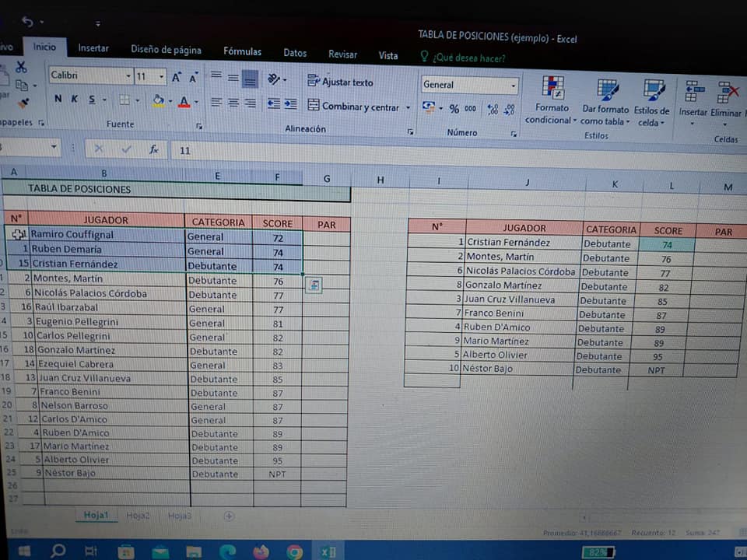
Task: Toggle Ajustar texto wrap text
Action: [x=340, y=82]
